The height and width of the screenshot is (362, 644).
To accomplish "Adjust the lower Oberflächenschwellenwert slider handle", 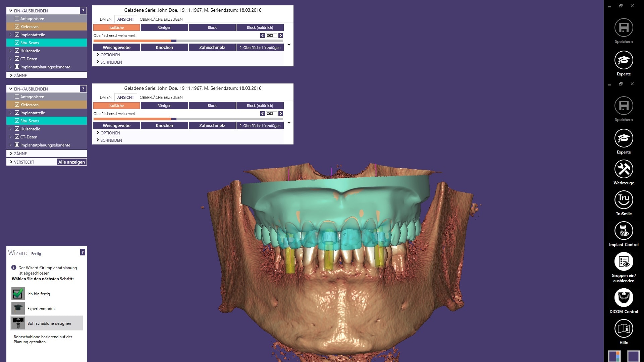I will [x=174, y=119].
